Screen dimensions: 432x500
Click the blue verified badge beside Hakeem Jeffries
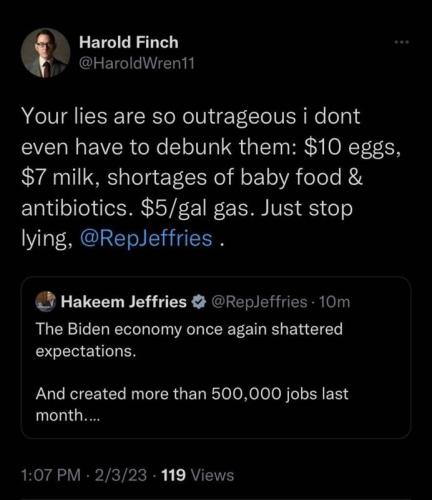click(199, 302)
